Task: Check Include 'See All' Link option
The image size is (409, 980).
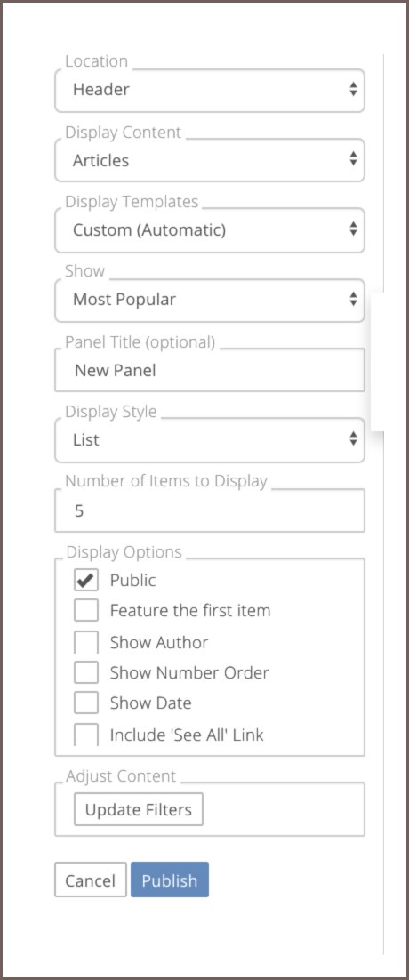Action: click(86, 734)
